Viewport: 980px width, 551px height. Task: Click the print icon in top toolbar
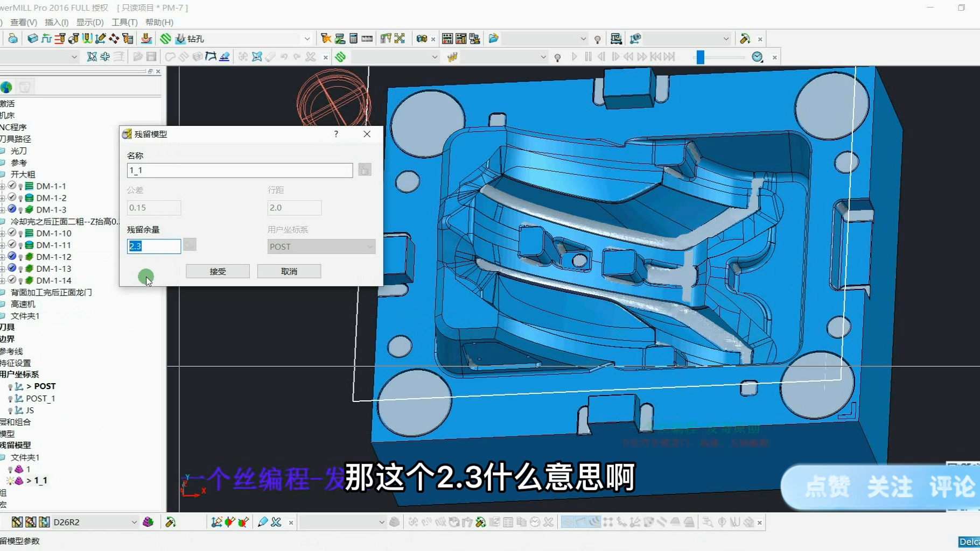tap(12, 39)
